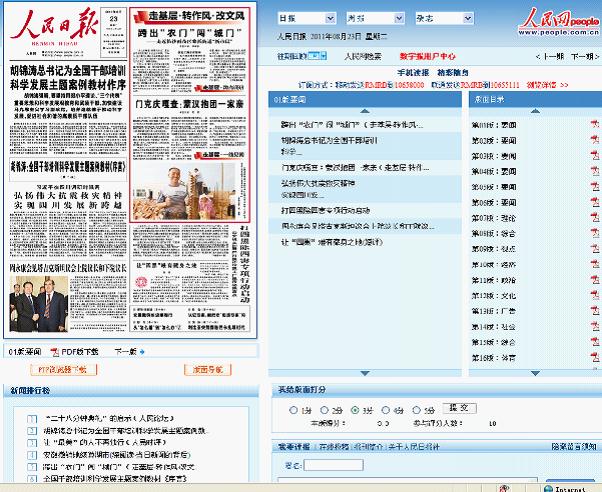This screenshot has width=602, height=492.
Task: Click the front page photo of farmer
Action: (184, 191)
